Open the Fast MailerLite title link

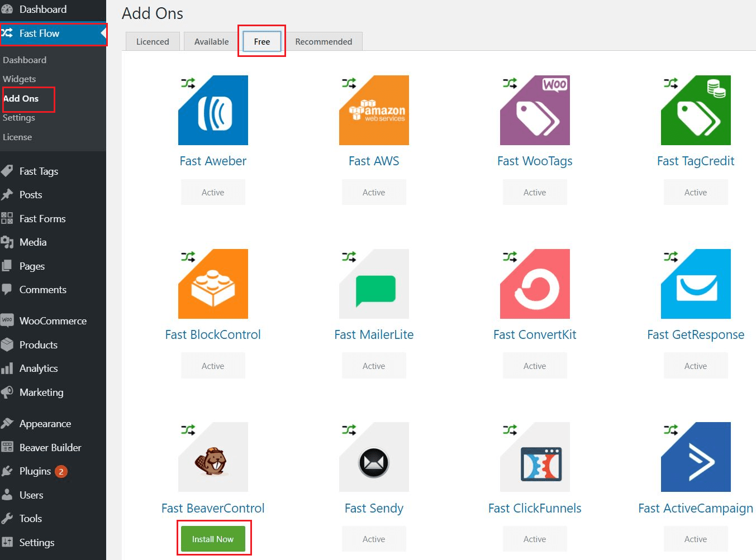pos(374,334)
